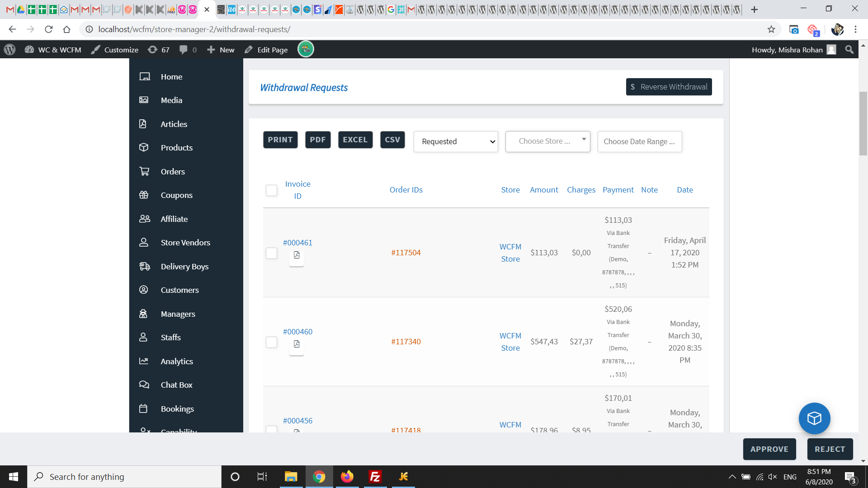Click the blue floating cube button
The image size is (868, 488).
(814, 418)
